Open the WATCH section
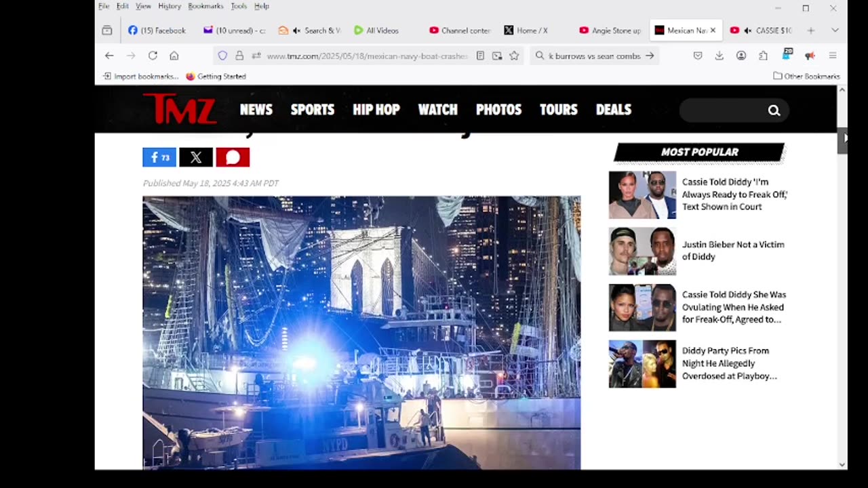 click(x=438, y=110)
